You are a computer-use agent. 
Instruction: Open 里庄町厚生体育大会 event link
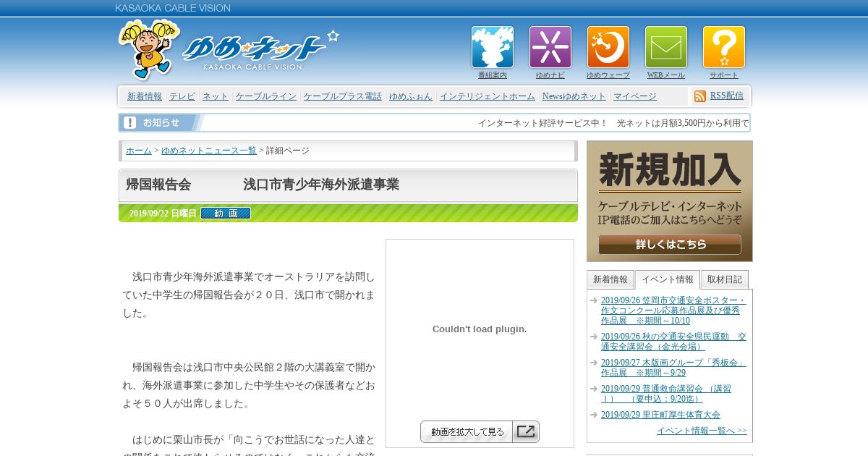660,415
